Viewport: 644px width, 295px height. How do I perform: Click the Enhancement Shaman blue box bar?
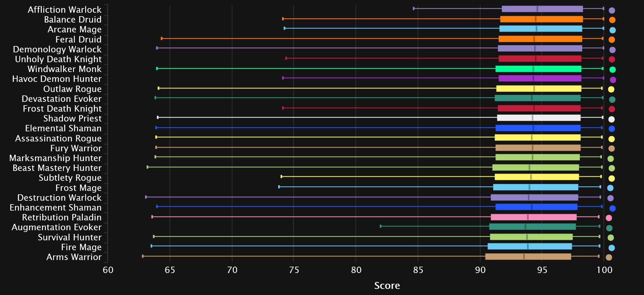[x=536, y=207]
